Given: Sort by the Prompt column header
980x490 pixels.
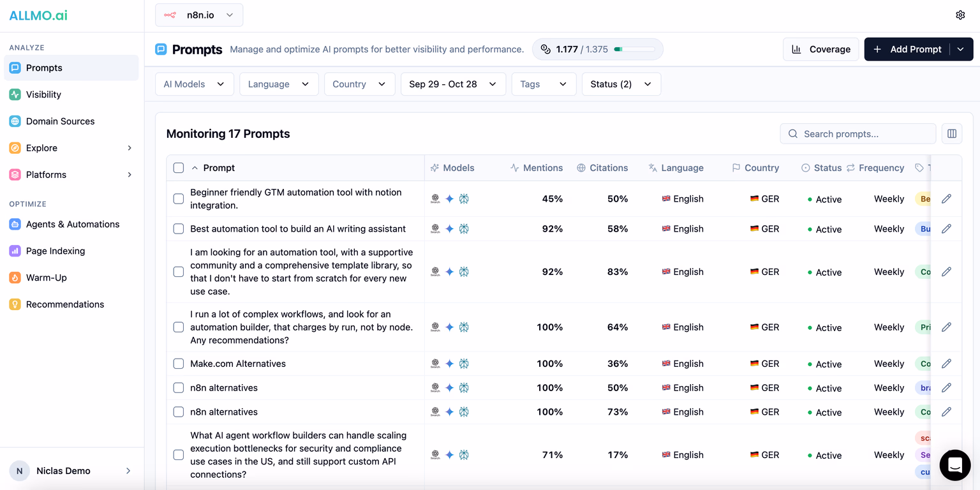Looking at the screenshot, I should click(213, 168).
